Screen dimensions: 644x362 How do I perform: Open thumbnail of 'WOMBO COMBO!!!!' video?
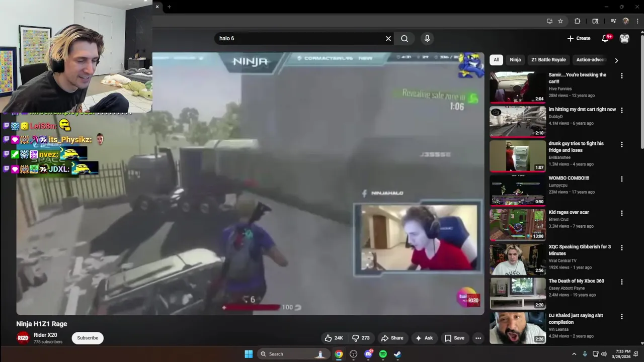[518, 190]
